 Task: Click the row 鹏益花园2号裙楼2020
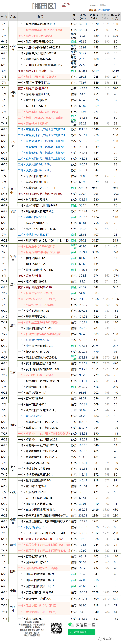pyautogui.click(x=60, y=42)
